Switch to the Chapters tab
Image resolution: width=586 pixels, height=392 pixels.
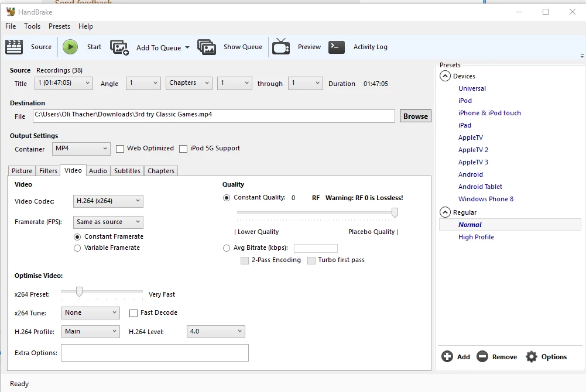click(161, 171)
